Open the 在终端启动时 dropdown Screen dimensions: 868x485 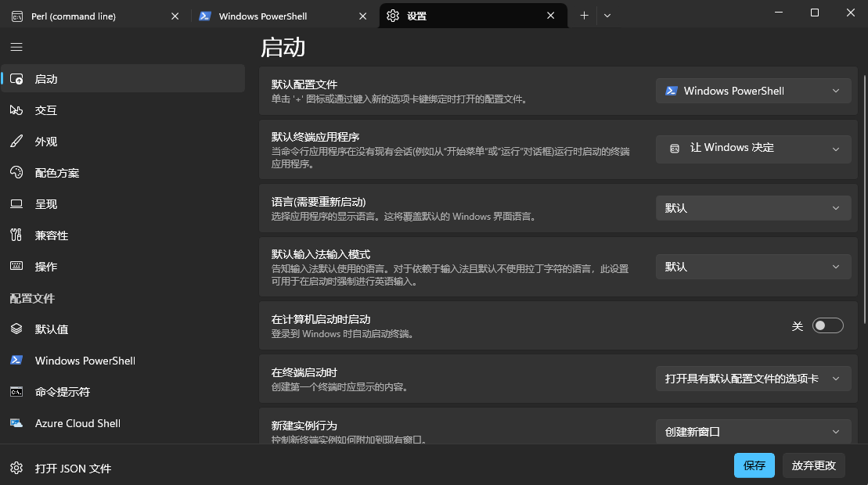pyautogui.click(x=754, y=379)
